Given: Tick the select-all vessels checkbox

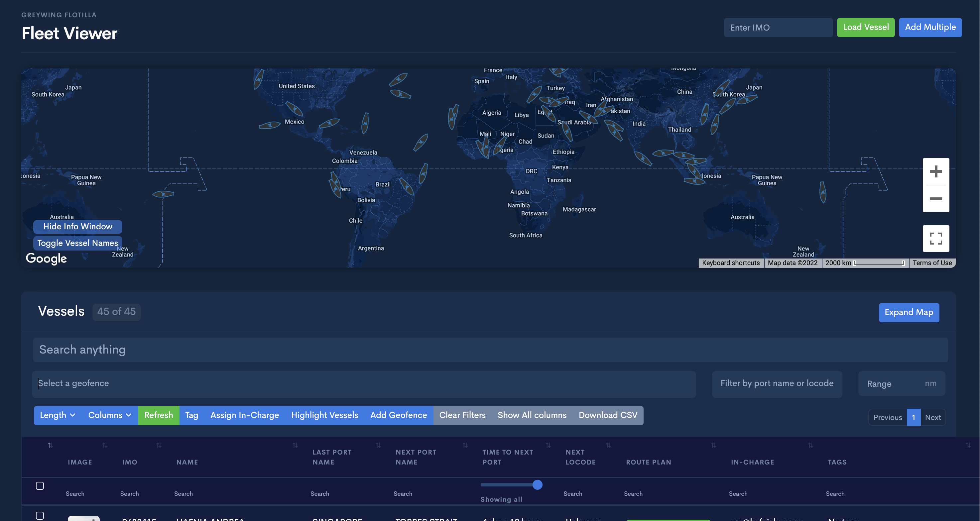Looking at the screenshot, I should click(x=40, y=486).
